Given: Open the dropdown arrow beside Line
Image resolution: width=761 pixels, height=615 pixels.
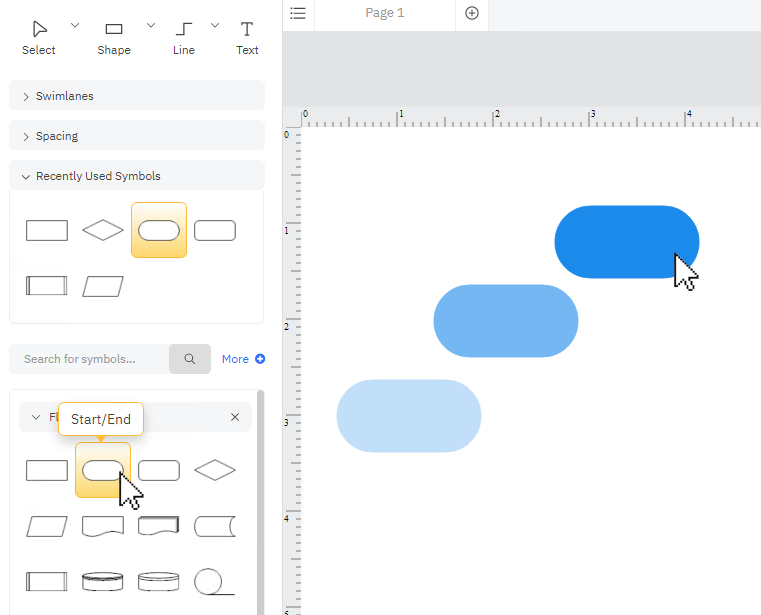Looking at the screenshot, I should [x=215, y=24].
